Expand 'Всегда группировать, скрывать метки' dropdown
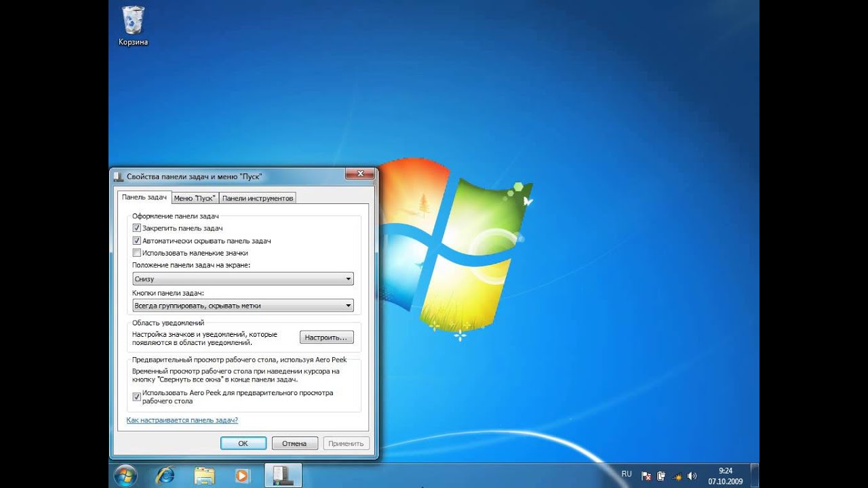 click(x=243, y=306)
